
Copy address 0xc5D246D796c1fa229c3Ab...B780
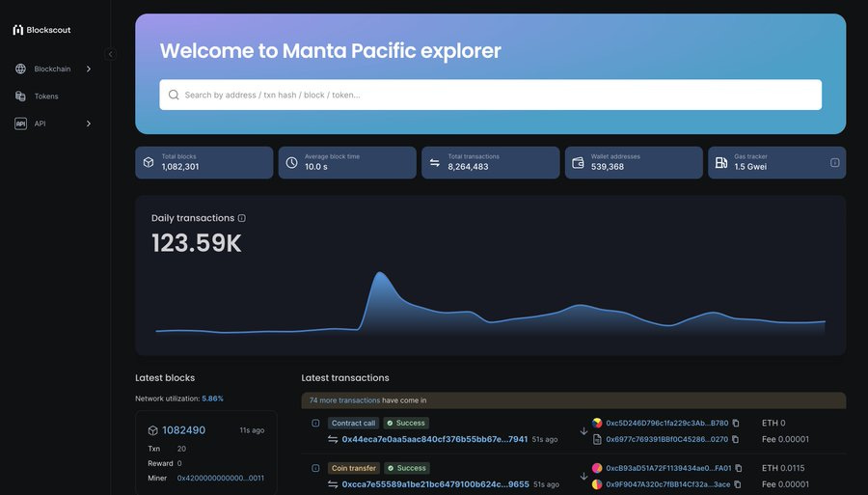(736, 423)
